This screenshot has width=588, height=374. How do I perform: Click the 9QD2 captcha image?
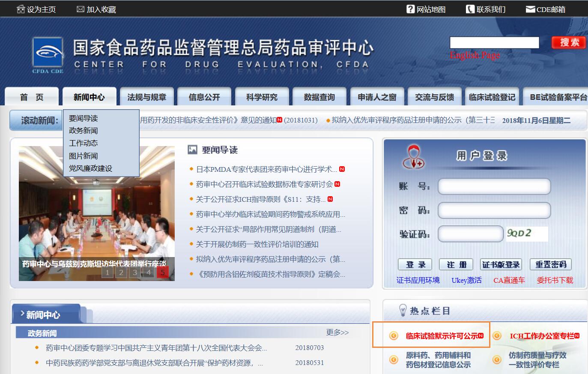coord(527,234)
